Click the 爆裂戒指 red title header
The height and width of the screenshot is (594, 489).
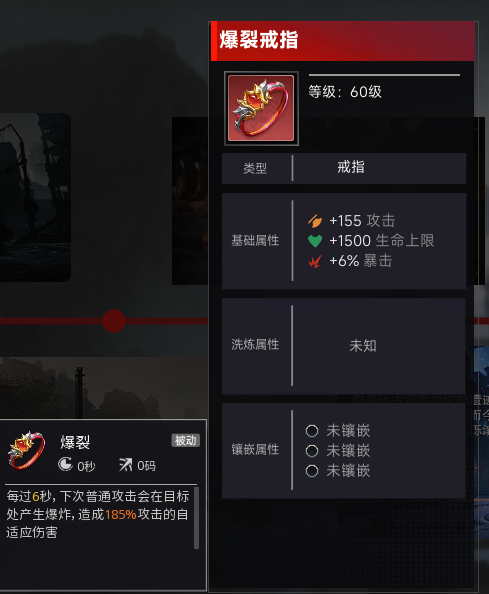pos(343,41)
